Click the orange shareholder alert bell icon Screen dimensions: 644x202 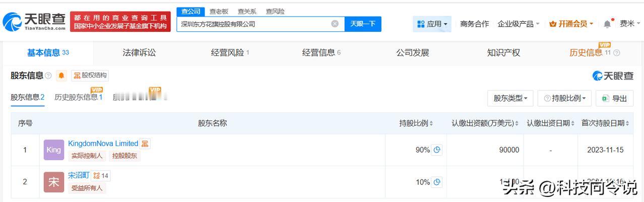pos(61,76)
